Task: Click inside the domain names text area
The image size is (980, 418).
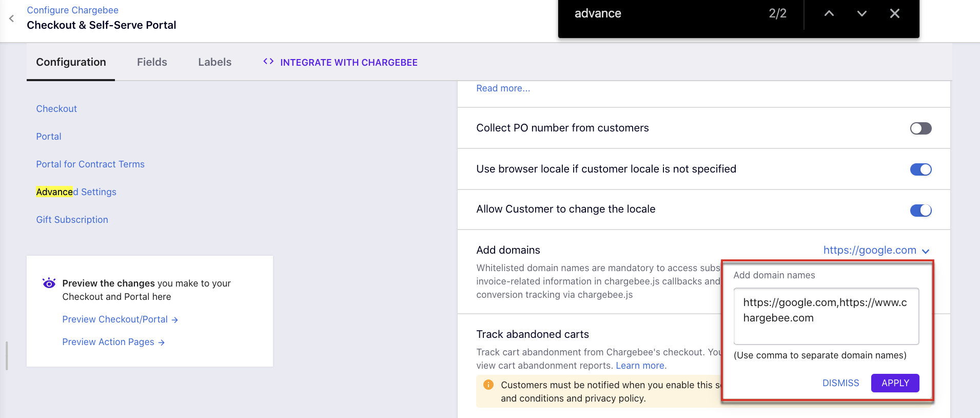Action: (x=826, y=316)
